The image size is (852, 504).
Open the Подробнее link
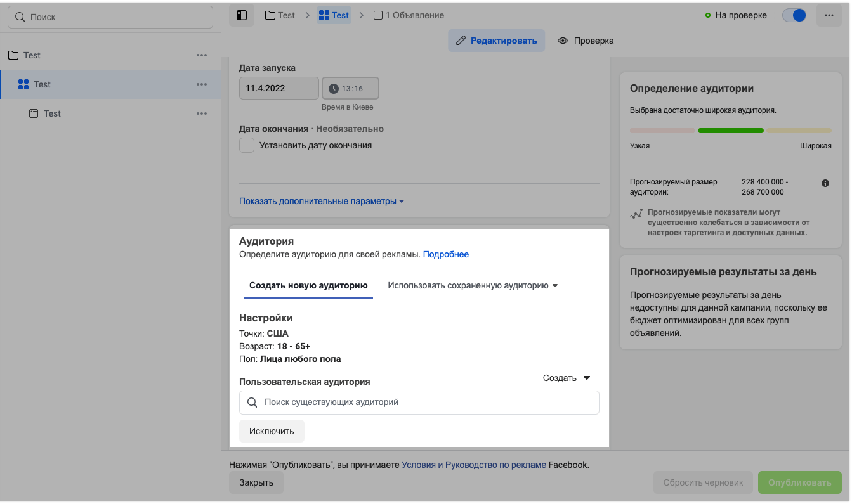446,254
